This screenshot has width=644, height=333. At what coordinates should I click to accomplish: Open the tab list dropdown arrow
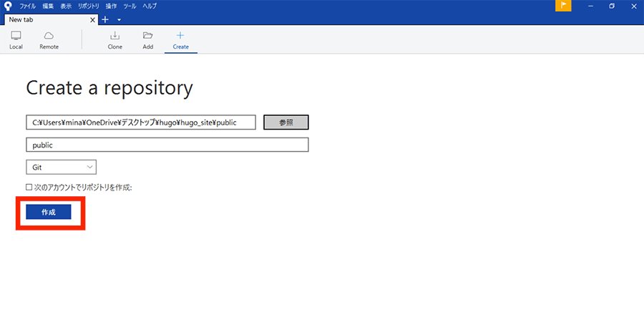tap(119, 20)
